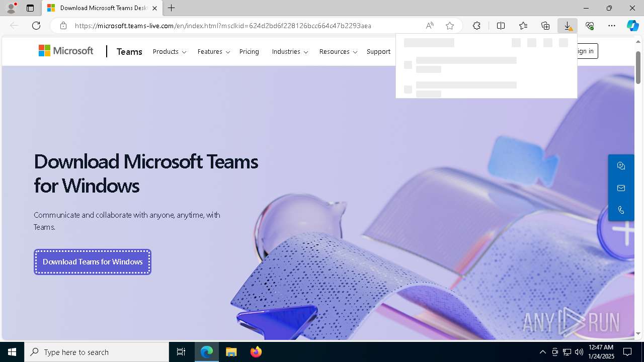Click the page vertical scrollbar thumb
The image size is (644, 362).
[x=638, y=67]
